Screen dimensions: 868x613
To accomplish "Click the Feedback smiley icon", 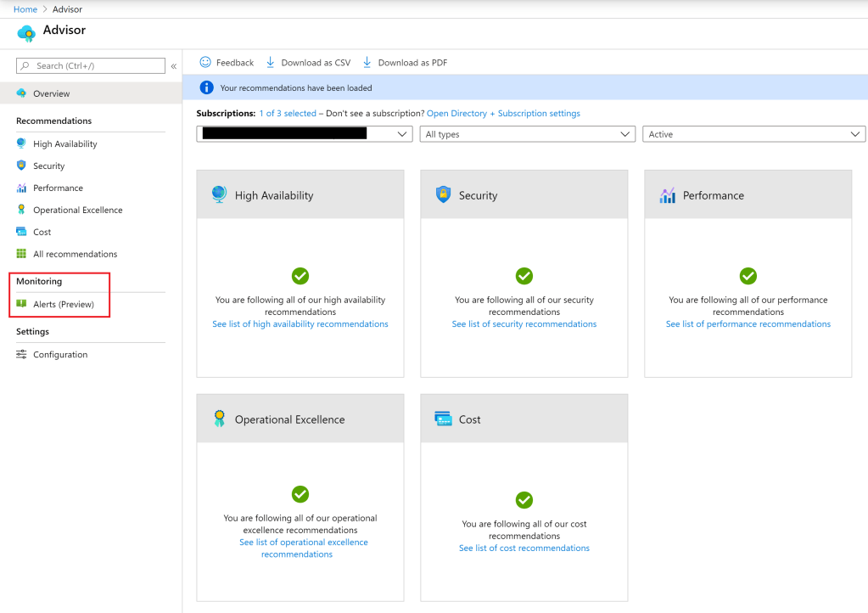I will tap(205, 62).
